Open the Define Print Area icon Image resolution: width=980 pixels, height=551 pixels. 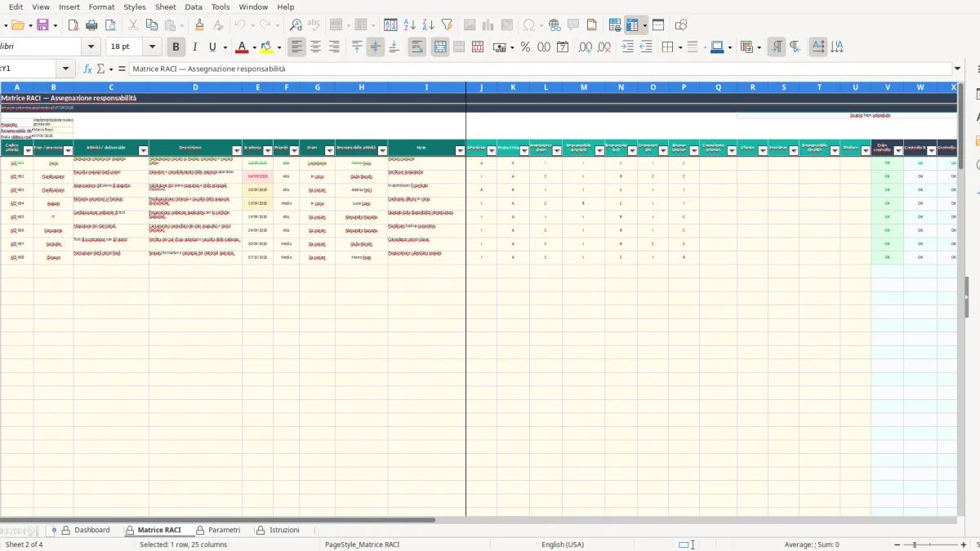(x=615, y=25)
